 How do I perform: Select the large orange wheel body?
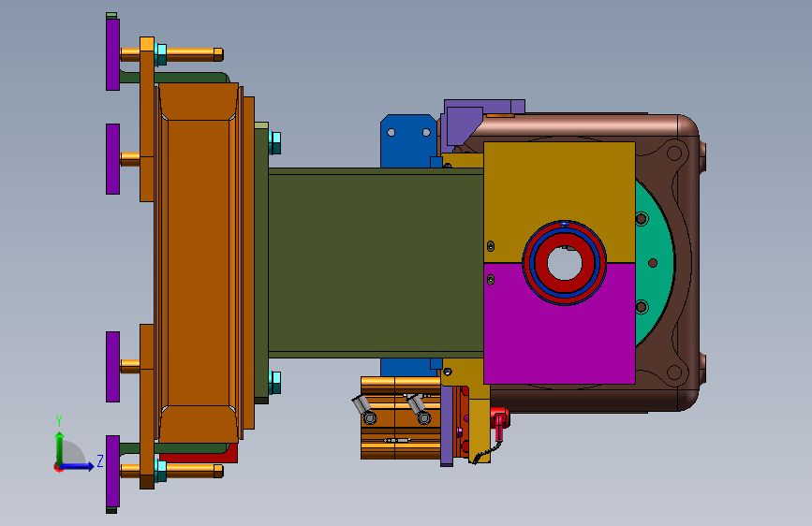pyautogui.click(x=199, y=263)
